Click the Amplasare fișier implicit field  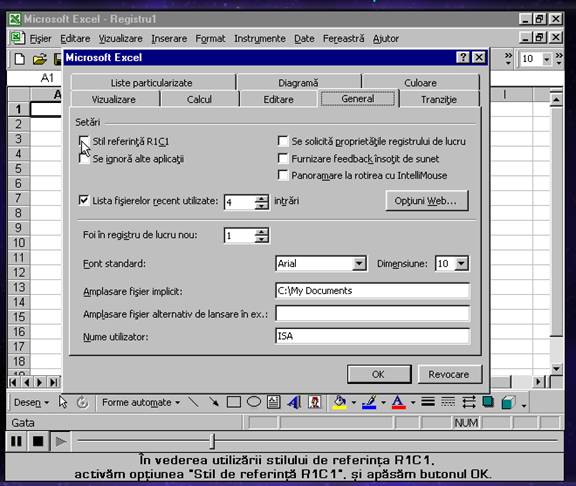coord(372,291)
